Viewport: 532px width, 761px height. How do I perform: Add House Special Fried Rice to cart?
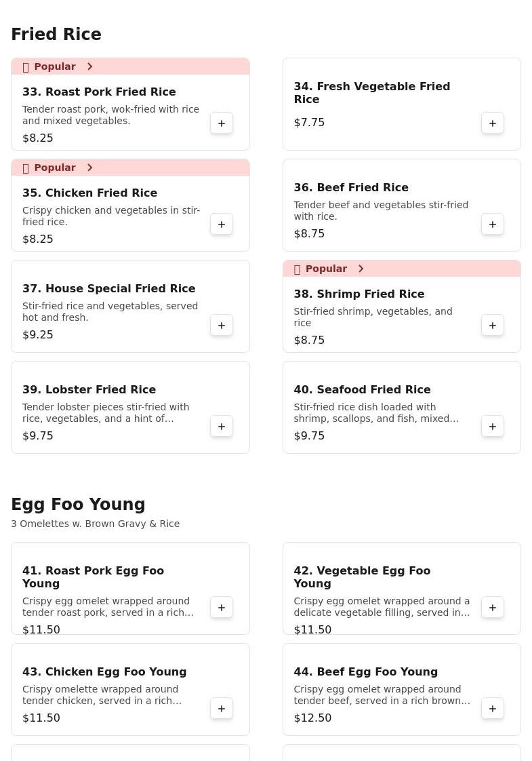tap(222, 326)
